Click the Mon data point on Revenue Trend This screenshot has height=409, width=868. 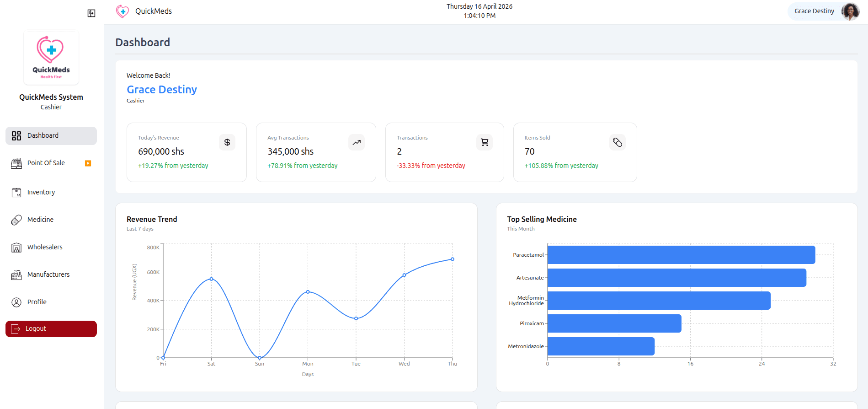[308, 292]
